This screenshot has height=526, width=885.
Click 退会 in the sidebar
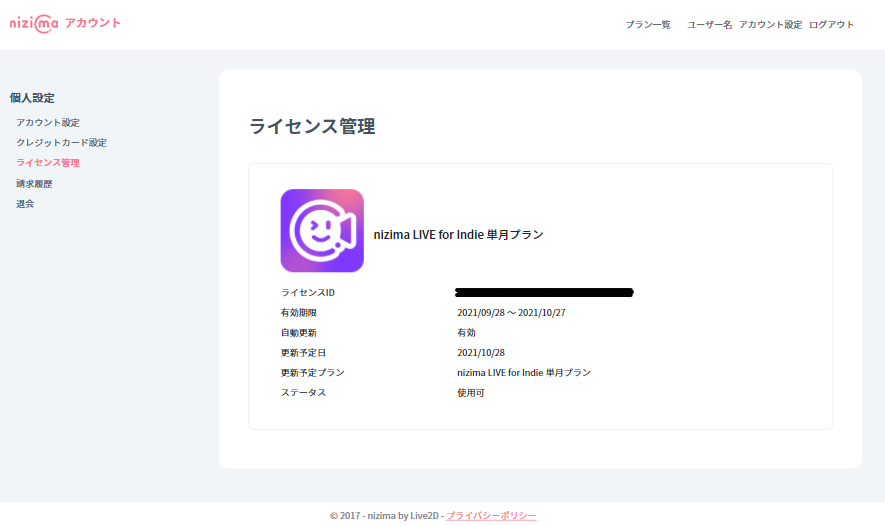pos(25,204)
